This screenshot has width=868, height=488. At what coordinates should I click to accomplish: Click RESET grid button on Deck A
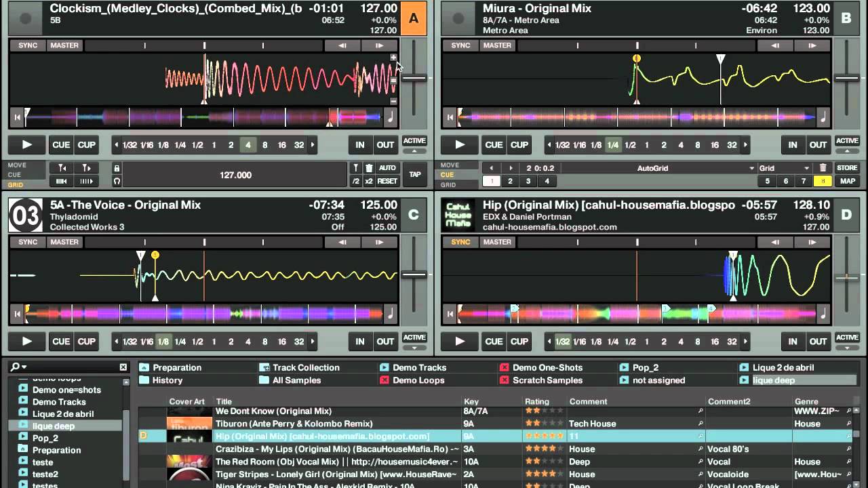[x=387, y=181]
